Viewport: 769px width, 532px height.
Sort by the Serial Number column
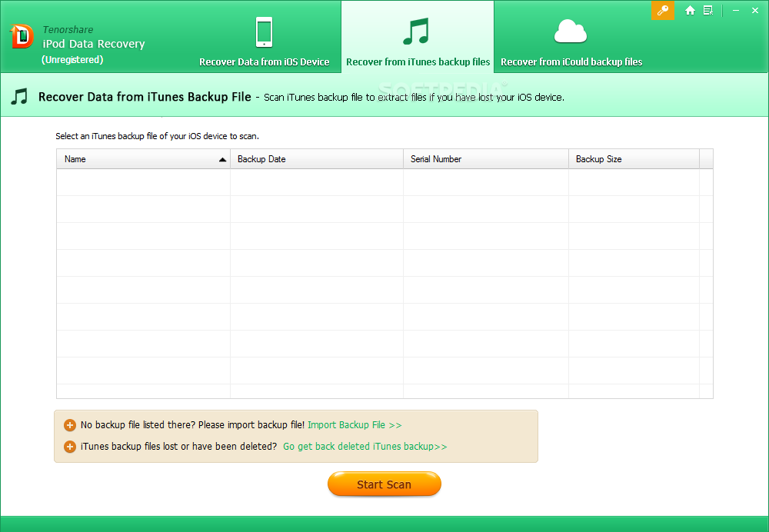pos(486,159)
